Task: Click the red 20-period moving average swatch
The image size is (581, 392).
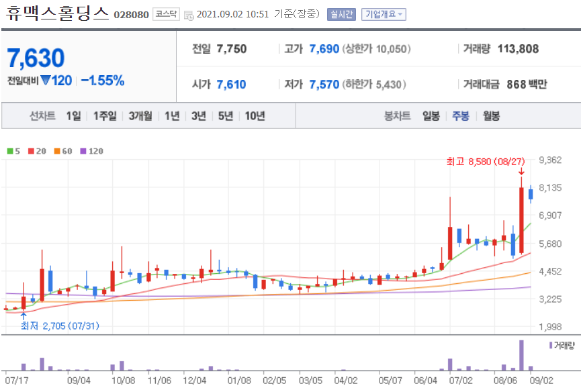Action: pyautogui.click(x=31, y=151)
